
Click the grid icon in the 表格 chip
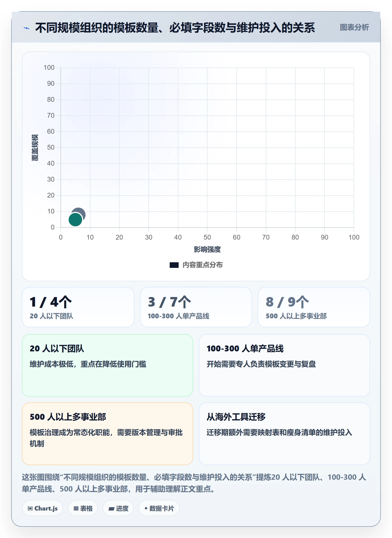(x=76, y=509)
